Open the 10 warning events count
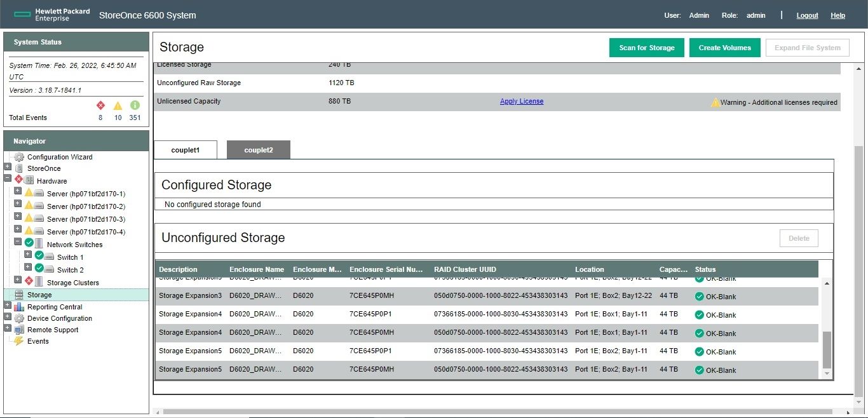Screen dimensions: 868x418 [x=118, y=118]
